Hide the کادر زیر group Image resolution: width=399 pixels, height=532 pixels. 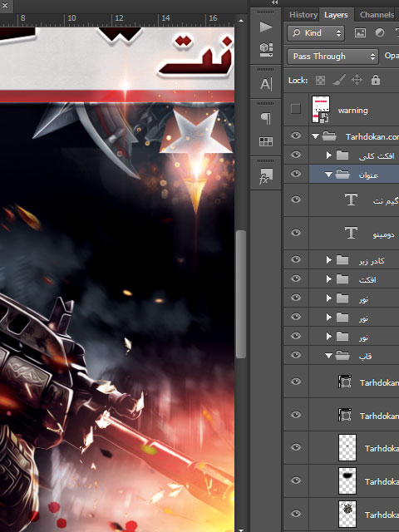296,259
